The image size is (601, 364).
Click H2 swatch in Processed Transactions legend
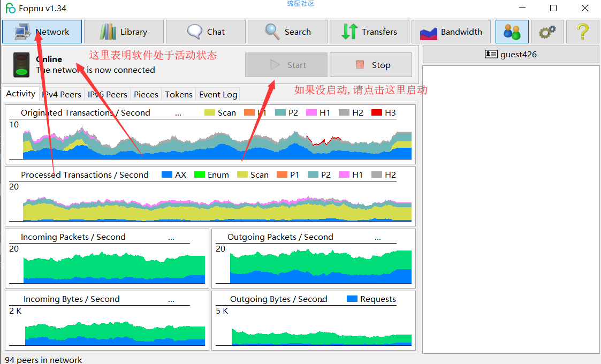(377, 175)
